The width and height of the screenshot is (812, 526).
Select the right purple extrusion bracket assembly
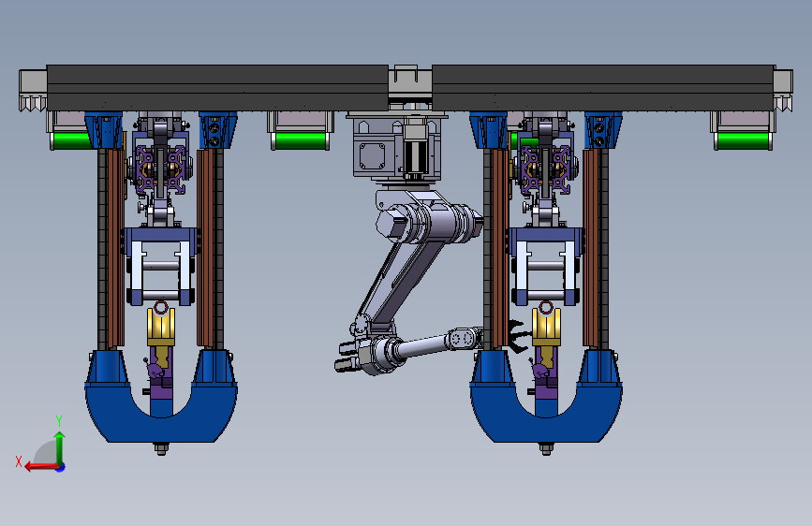pyautogui.click(x=546, y=169)
